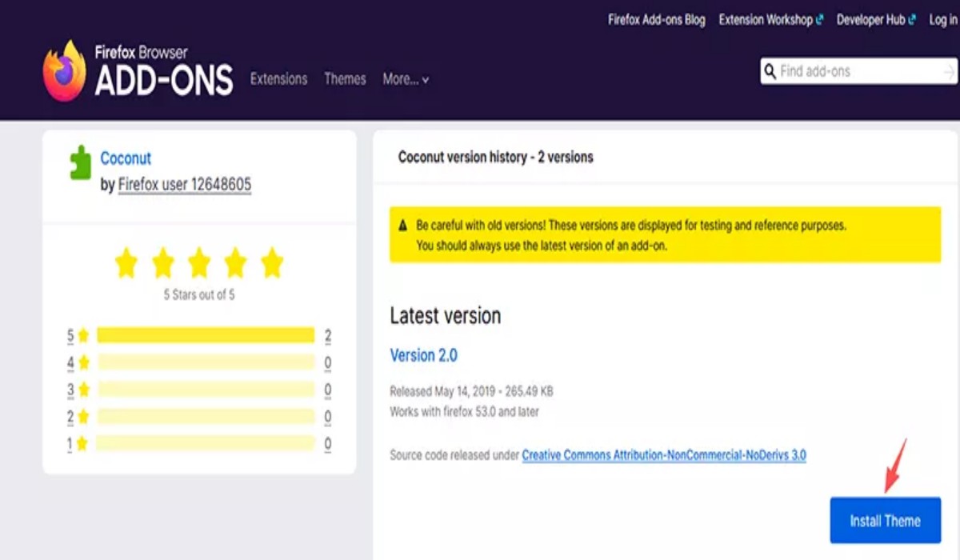This screenshot has height=560, width=960.
Task: Click the 4-star rating bar
Action: [206, 362]
